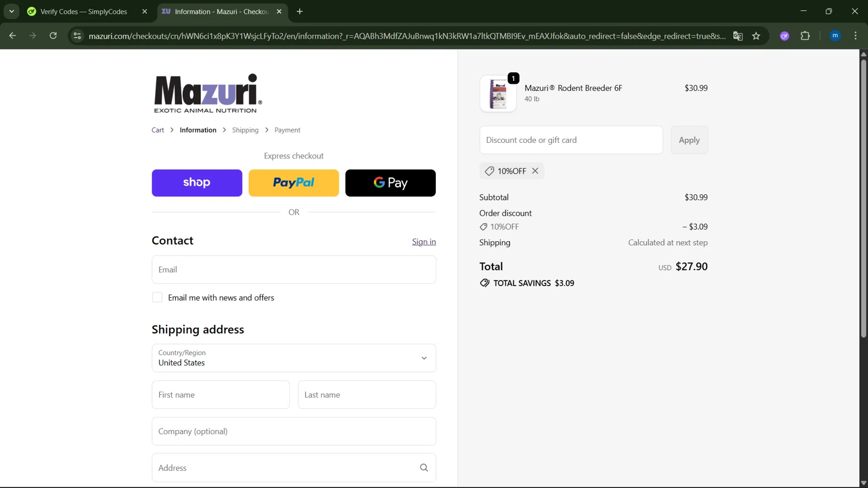Focus the Address input field
868x488 pixels.
tap(294, 468)
